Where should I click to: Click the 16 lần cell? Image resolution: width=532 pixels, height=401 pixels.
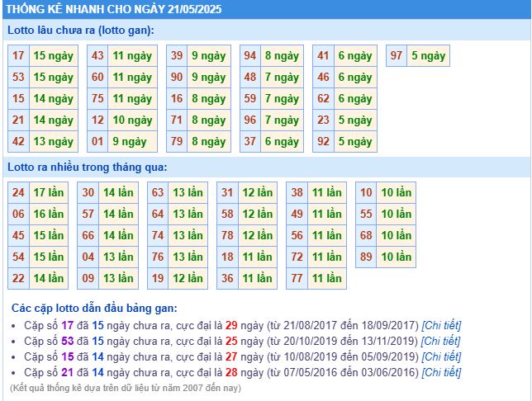(49, 214)
